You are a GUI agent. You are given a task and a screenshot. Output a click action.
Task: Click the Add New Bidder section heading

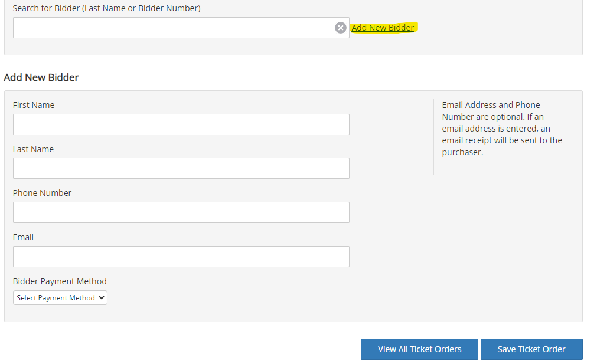pyautogui.click(x=41, y=77)
